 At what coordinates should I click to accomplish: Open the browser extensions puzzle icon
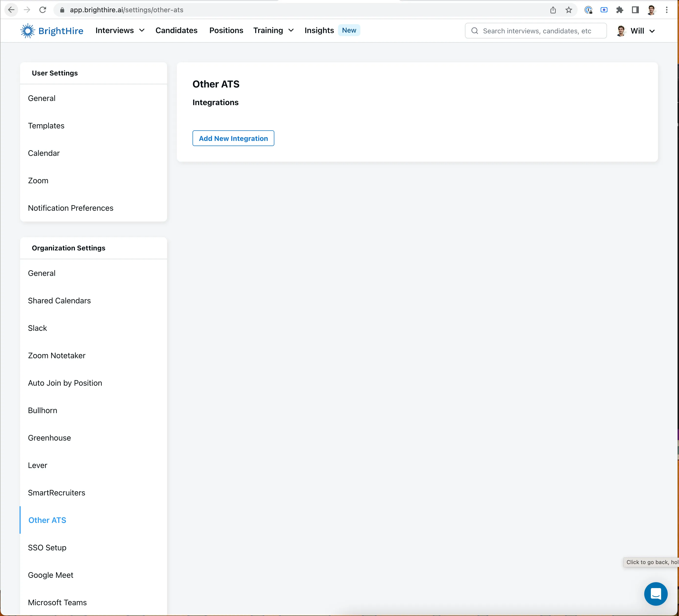tap(620, 10)
